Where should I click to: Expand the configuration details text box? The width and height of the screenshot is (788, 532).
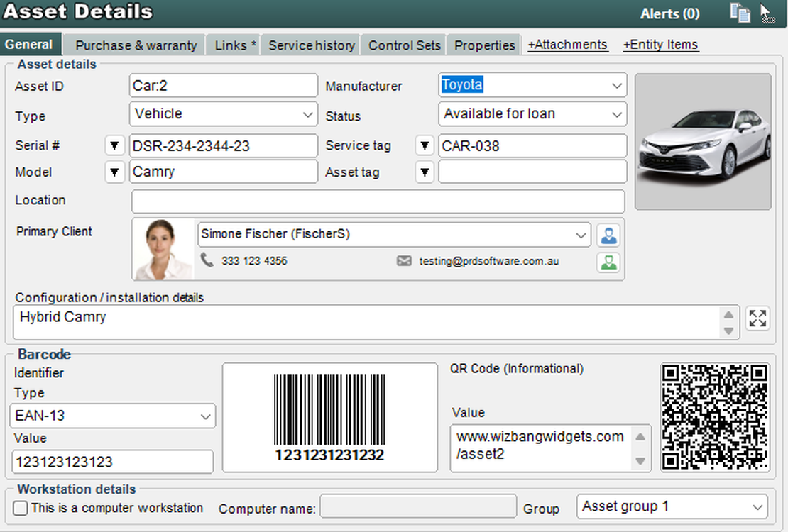[x=757, y=318]
